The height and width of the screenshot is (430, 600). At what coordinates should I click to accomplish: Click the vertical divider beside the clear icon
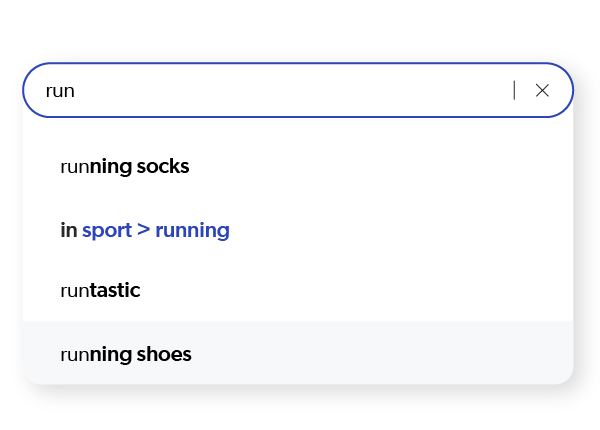tap(515, 91)
